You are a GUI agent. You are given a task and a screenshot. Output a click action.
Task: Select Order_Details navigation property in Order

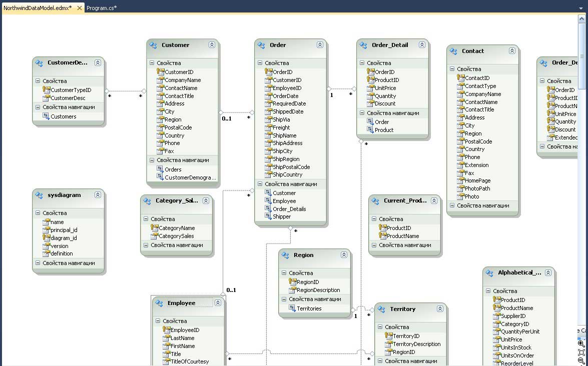click(x=289, y=209)
